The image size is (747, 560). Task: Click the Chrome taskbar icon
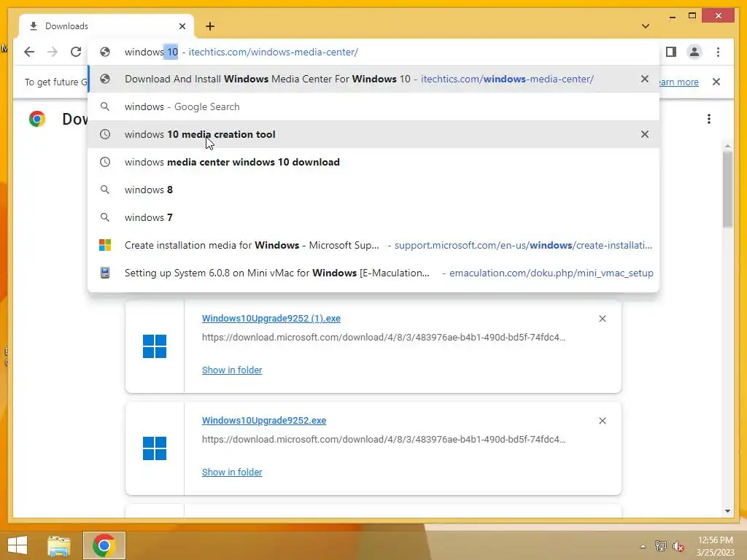104,545
